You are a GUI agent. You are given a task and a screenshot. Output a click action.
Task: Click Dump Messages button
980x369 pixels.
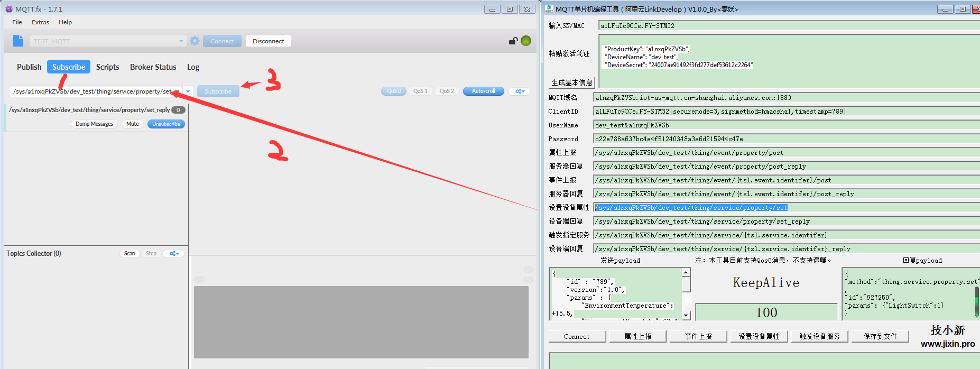click(x=94, y=124)
